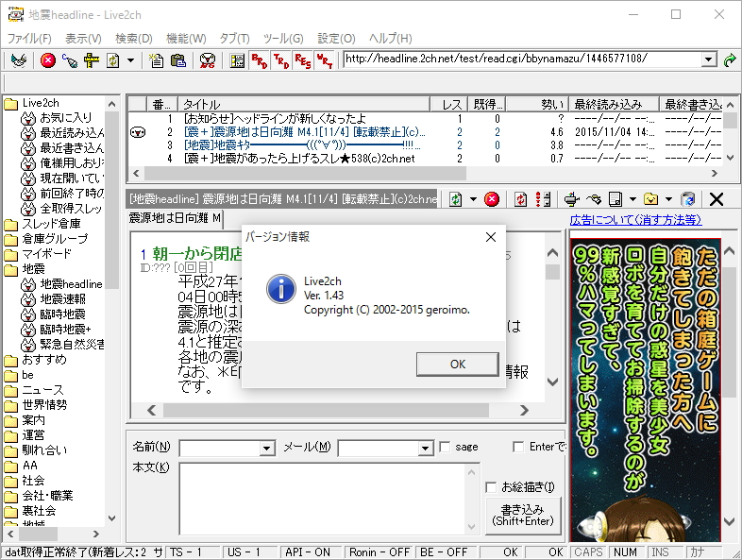Screen dimensions: 742x560
Task: Open the ツール(G) menu
Action: coord(283,39)
